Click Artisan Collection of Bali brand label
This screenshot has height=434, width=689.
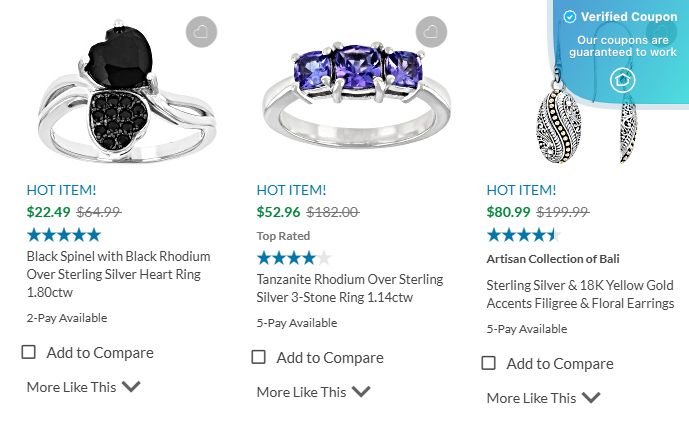pyautogui.click(x=553, y=259)
